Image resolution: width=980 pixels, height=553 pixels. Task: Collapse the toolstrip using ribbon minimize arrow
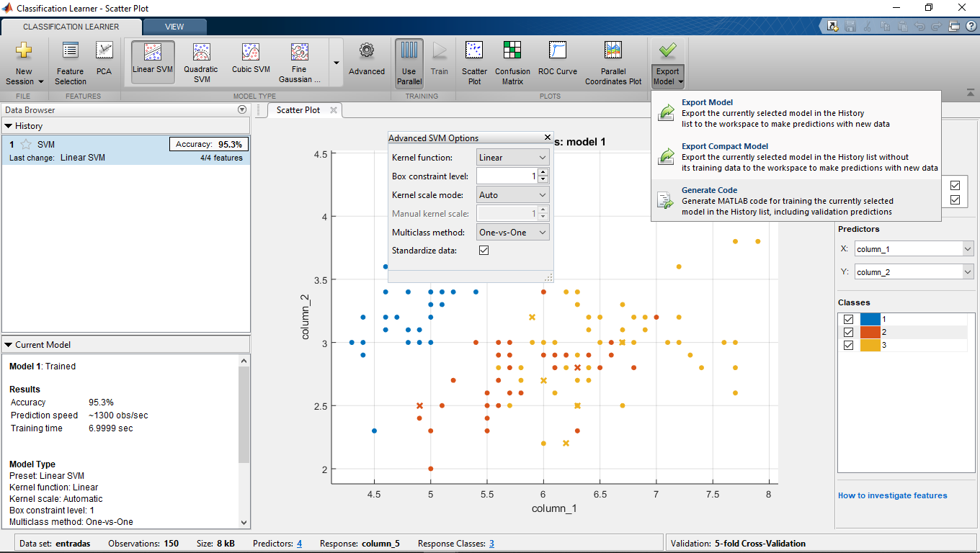pyautogui.click(x=970, y=94)
